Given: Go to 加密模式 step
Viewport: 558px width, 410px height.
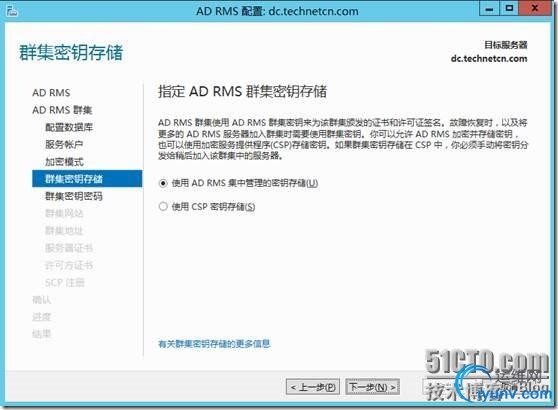Looking at the screenshot, I should 64,162.
